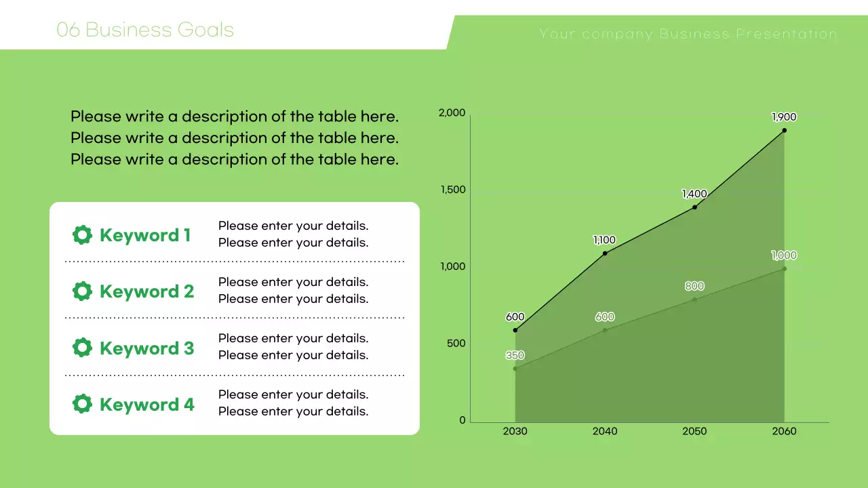
Task: Click the "Keyword 1" heading text
Action: pos(145,235)
